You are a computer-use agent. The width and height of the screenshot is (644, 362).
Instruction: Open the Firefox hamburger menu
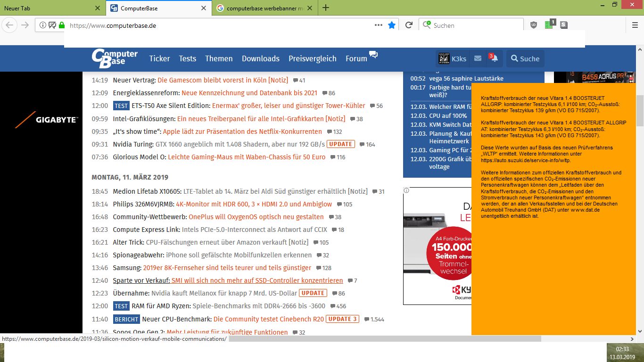click(635, 25)
